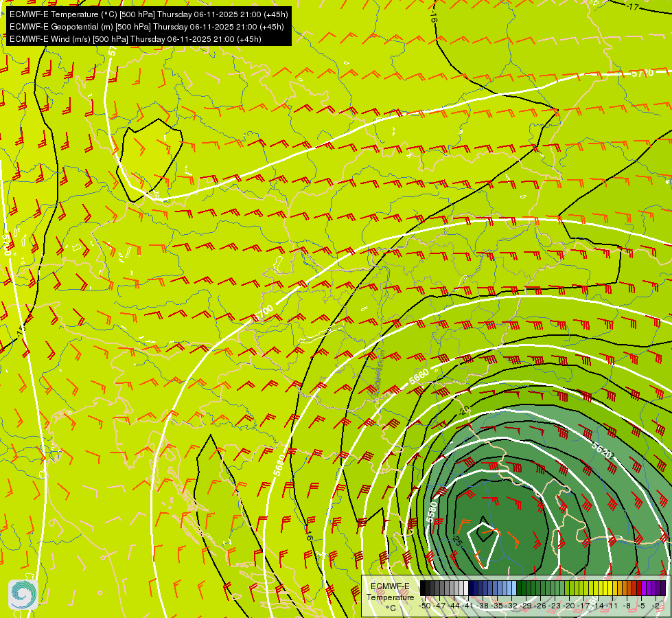Click the legend title ECMWF-E Temperature °C
672x618 pixels.
click(390, 597)
